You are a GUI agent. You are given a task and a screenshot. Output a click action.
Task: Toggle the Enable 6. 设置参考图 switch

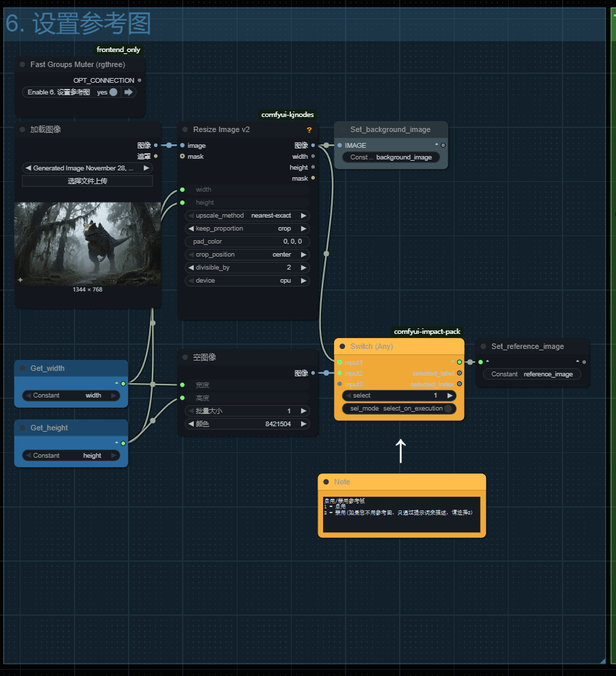(113, 92)
